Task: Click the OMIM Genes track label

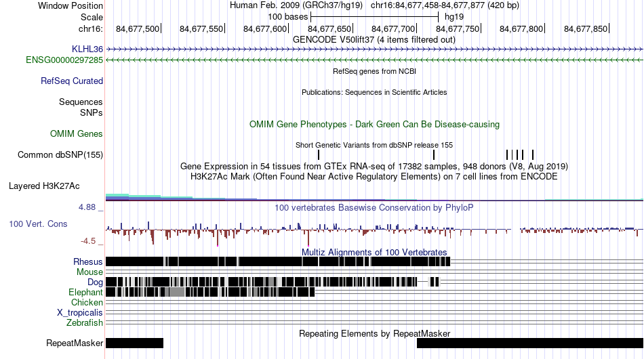Action: (x=76, y=133)
